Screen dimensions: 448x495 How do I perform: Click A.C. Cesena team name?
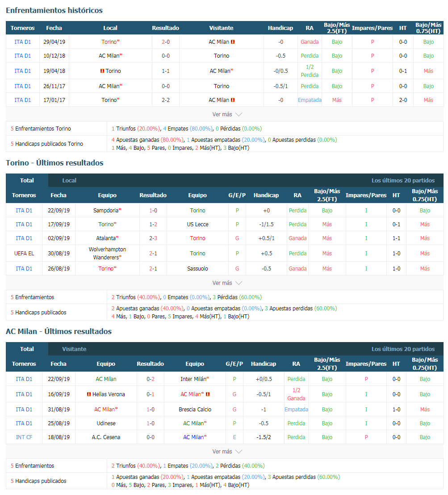(106, 437)
